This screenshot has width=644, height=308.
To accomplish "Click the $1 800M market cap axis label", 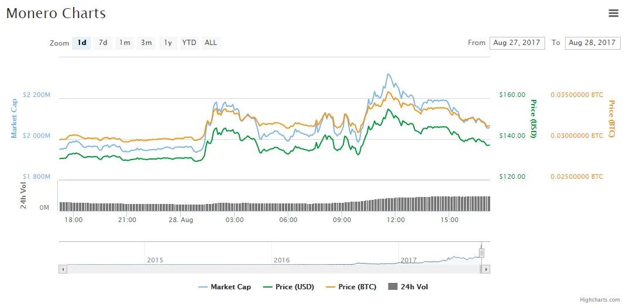I will (36, 177).
